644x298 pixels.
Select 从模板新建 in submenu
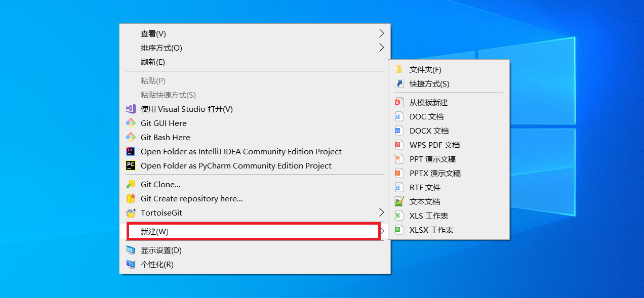(x=449, y=103)
